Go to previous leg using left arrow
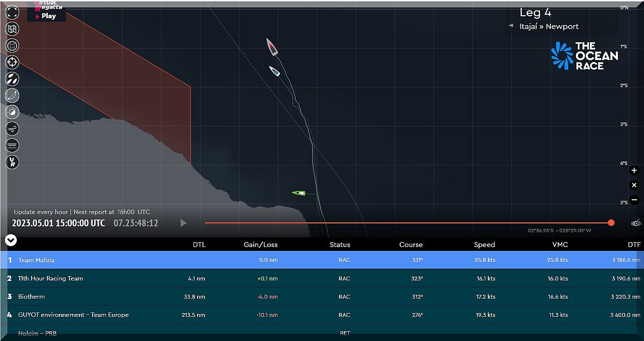The height and width of the screenshot is (341, 644). tap(511, 26)
